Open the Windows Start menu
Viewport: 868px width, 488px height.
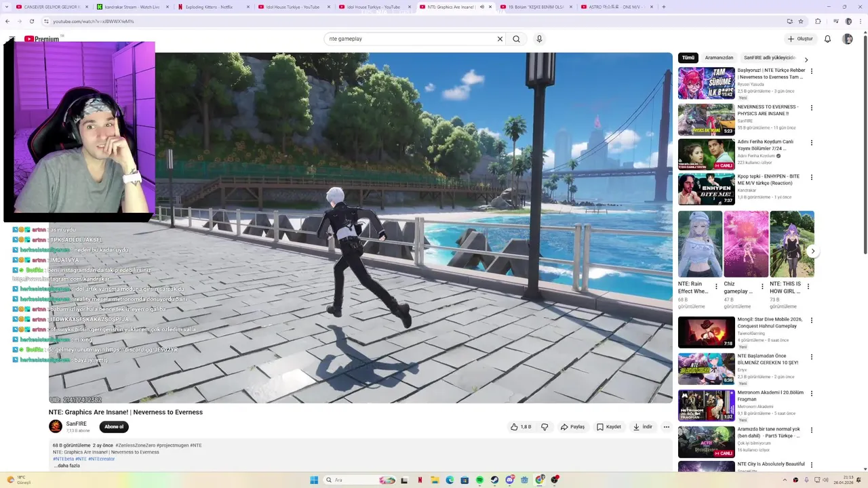[x=314, y=480]
